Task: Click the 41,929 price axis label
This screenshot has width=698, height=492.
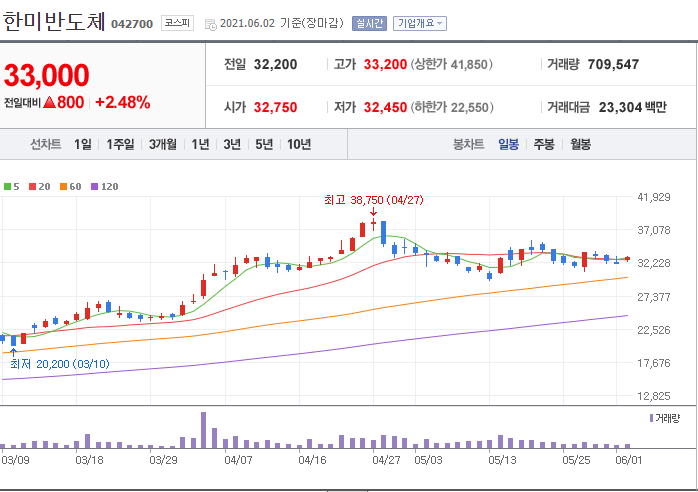Action: [654, 197]
